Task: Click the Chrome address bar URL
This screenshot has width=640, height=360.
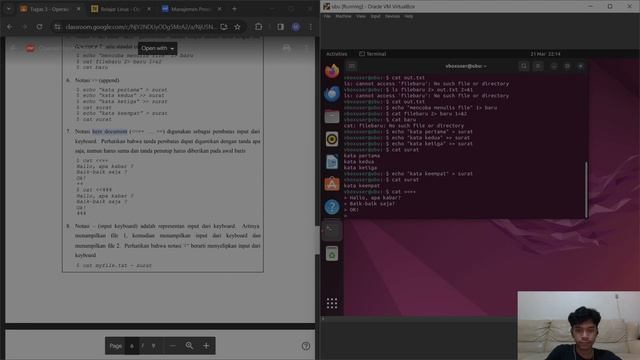Action: coord(141,27)
